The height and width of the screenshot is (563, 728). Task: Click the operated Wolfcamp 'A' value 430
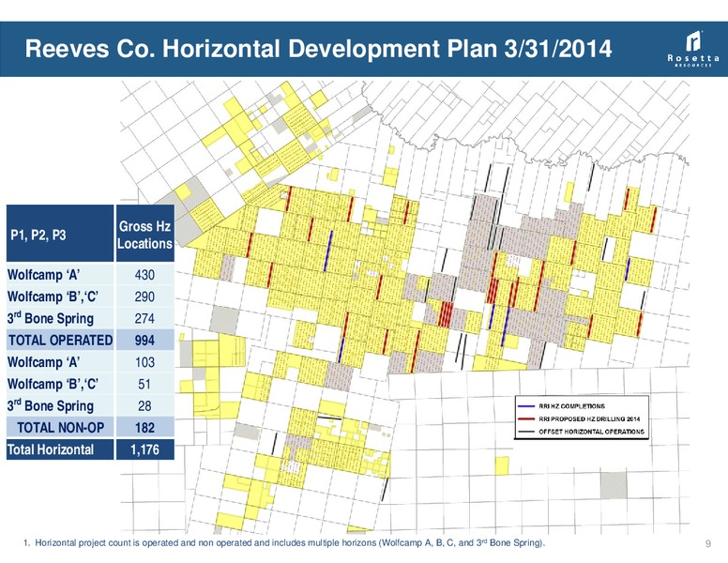(x=144, y=275)
